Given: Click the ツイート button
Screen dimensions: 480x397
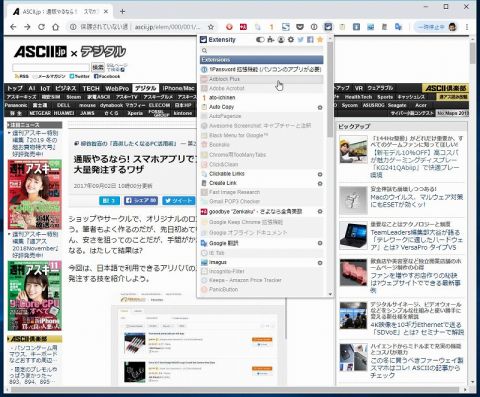Looking at the screenshot, I should click(x=179, y=200).
